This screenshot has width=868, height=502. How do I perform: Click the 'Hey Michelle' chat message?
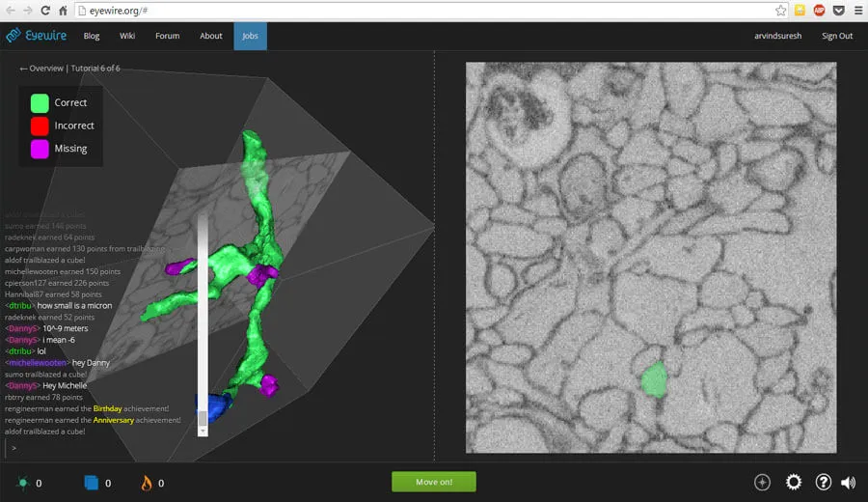click(x=65, y=385)
